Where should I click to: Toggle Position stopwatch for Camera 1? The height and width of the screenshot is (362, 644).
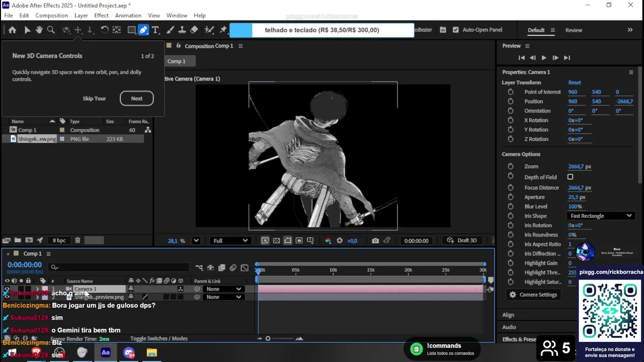(511, 101)
